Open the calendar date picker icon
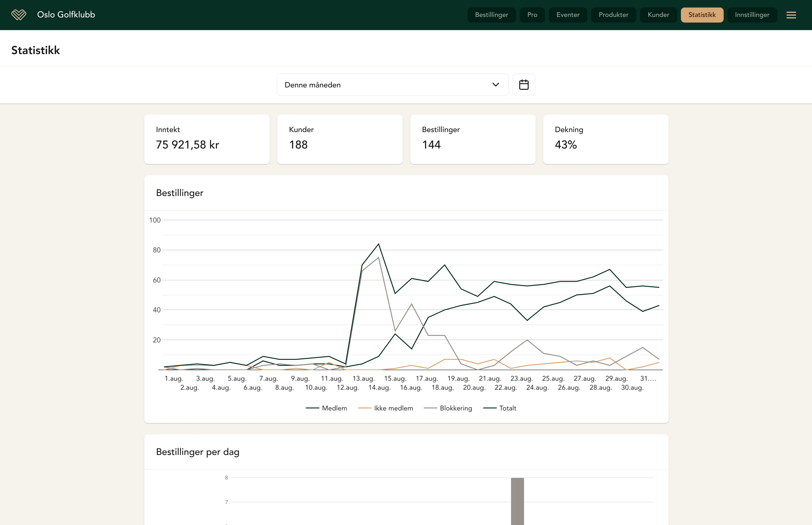The image size is (812, 525). click(523, 85)
